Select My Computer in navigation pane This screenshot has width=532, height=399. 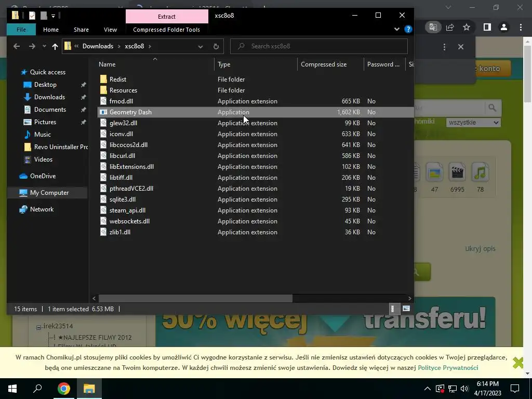click(x=49, y=193)
